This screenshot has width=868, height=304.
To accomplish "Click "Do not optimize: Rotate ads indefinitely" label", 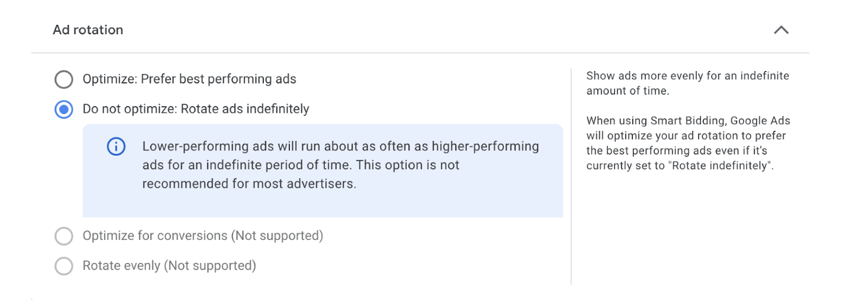I will (x=196, y=110).
